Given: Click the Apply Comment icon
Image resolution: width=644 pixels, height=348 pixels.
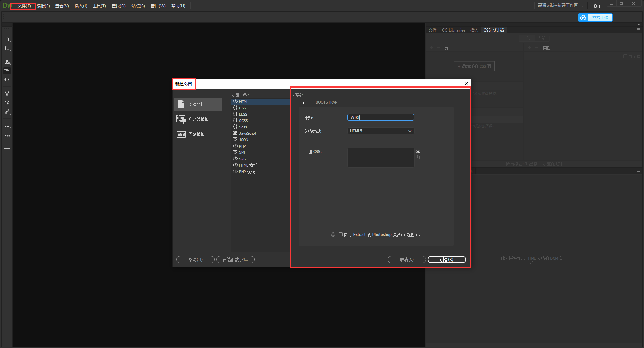Looking at the screenshot, I should pyautogui.click(x=7, y=125).
